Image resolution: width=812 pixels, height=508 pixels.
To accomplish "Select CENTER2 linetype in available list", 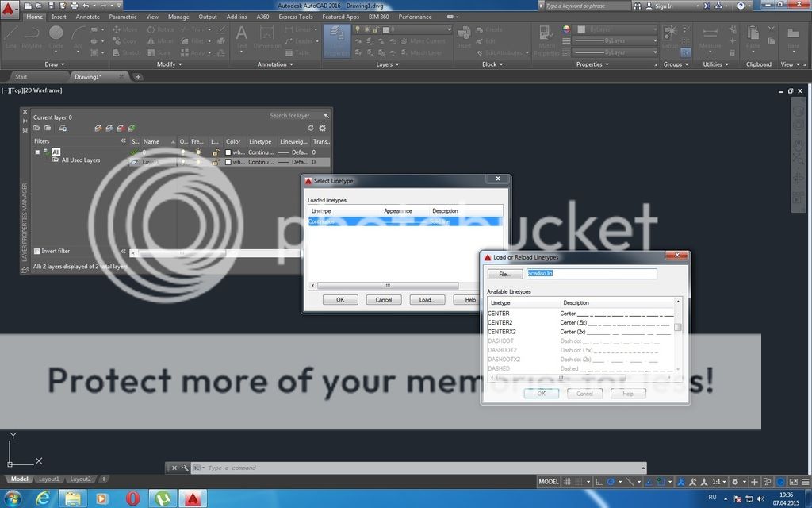I will pyautogui.click(x=500, y=323).
